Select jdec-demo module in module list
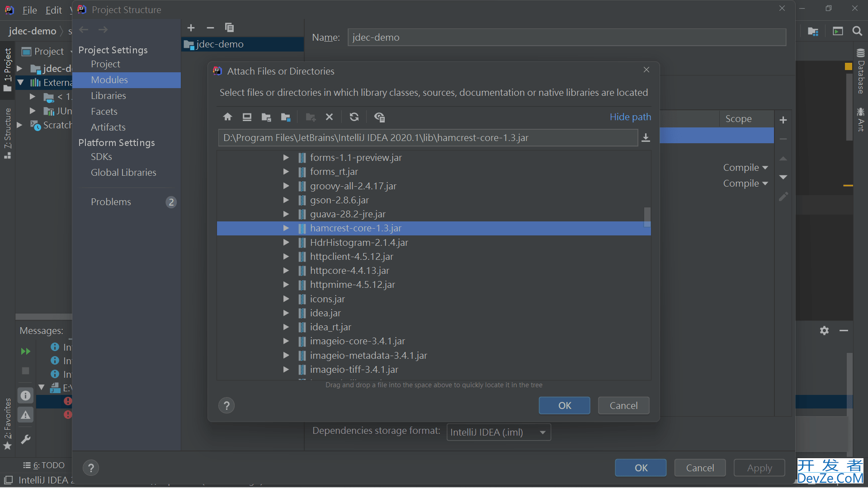The width and height of the screenshot is (868, 488). pos(243,44)
